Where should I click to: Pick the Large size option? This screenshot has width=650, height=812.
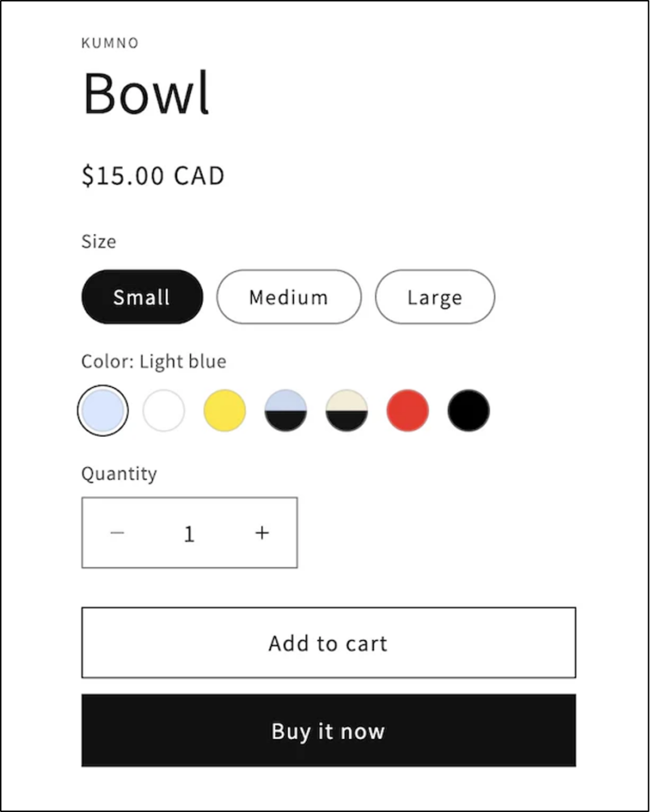434,297
